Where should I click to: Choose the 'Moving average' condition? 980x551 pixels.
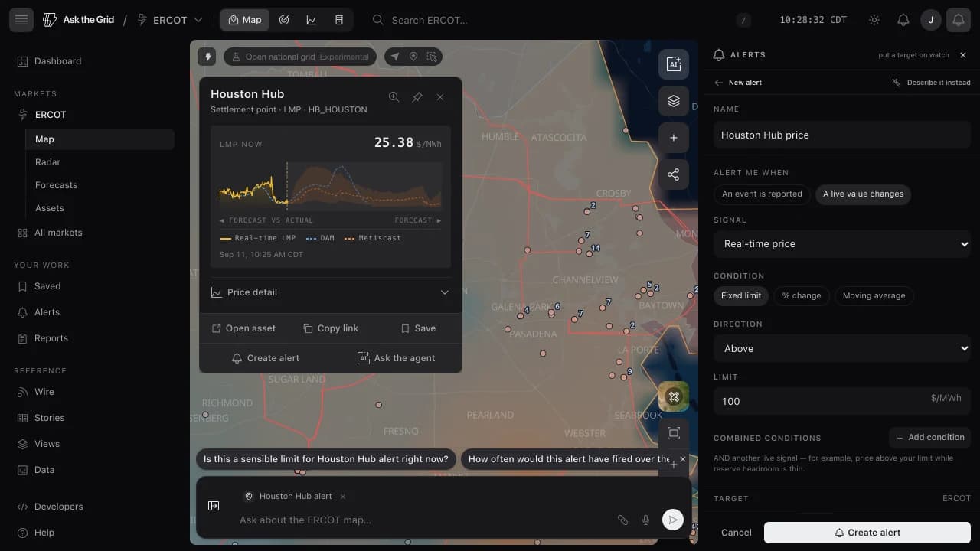tap(874, 295)
